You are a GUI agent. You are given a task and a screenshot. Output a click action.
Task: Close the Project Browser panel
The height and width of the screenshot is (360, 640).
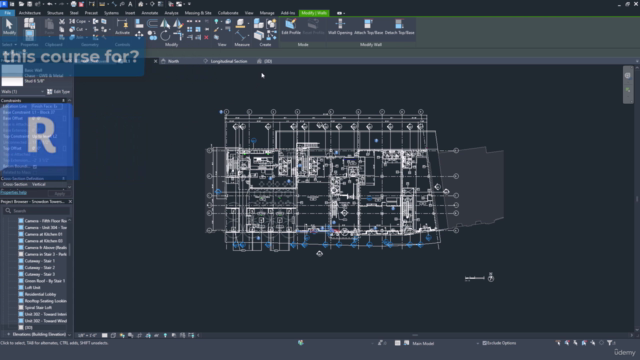point(70,202)
